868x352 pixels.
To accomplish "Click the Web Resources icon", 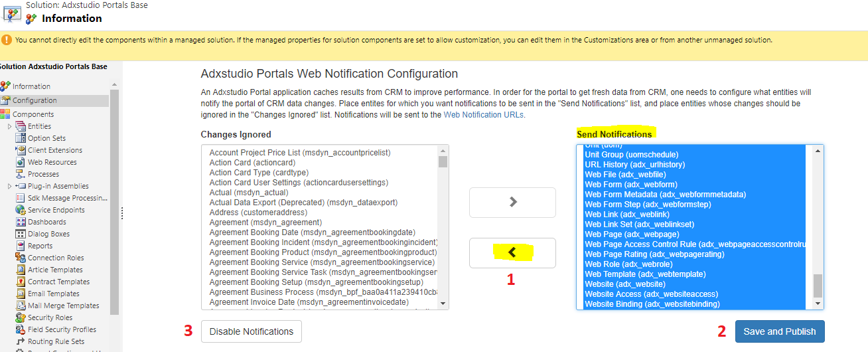I will (x=21, y=162).
